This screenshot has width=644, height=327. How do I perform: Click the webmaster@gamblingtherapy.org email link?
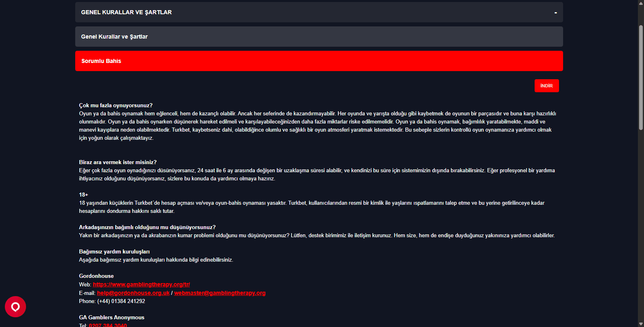220,293
